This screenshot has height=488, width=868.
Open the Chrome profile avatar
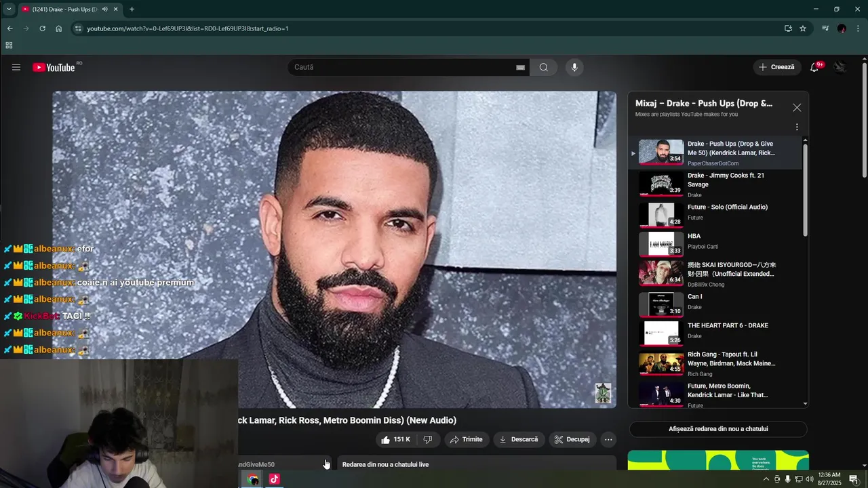coord(842,28)
